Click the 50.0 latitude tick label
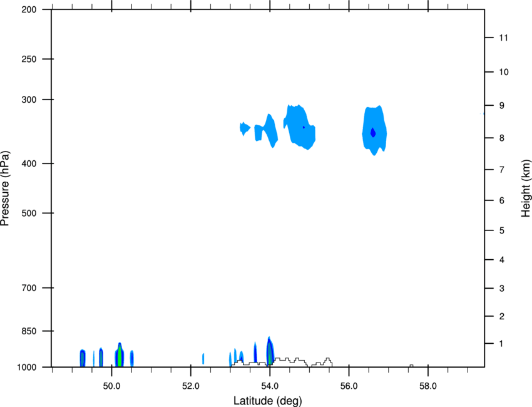Viewport: 532px width, 407px height. pyautogui.click(x=111, y=386)
